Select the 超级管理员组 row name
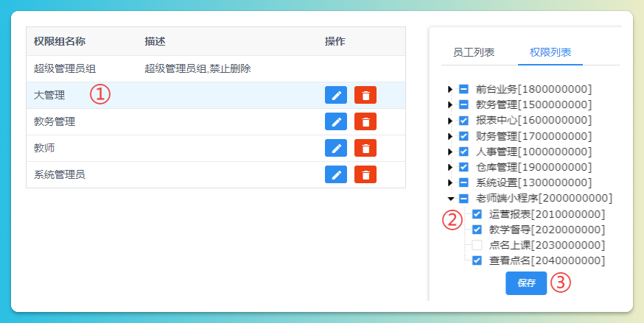The height and width of the screenshot is (323, 644). click(65, 68)
